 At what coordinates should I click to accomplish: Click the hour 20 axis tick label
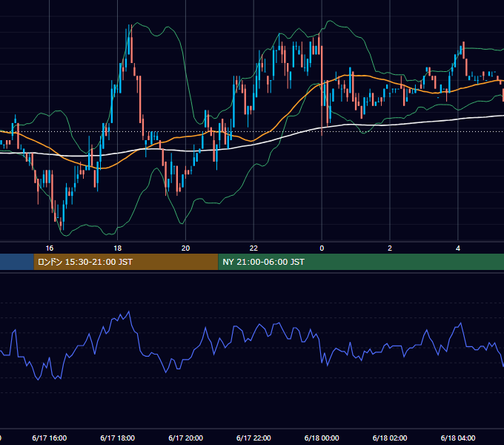click(186, 248)
